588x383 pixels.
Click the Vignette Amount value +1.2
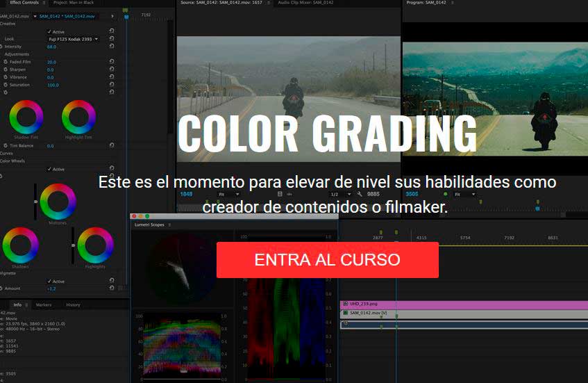(x=51, y=288)
